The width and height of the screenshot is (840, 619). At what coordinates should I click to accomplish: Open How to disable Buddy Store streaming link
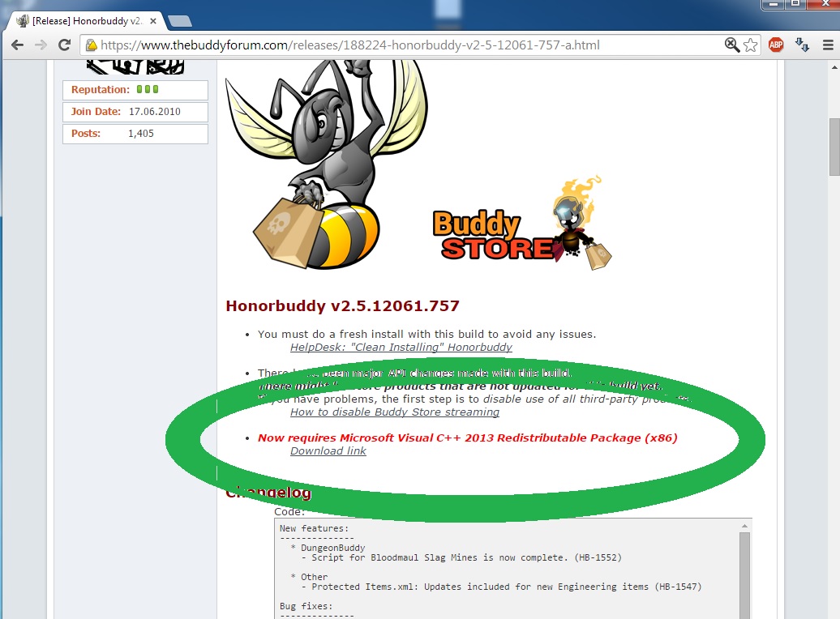pos(395,412)
